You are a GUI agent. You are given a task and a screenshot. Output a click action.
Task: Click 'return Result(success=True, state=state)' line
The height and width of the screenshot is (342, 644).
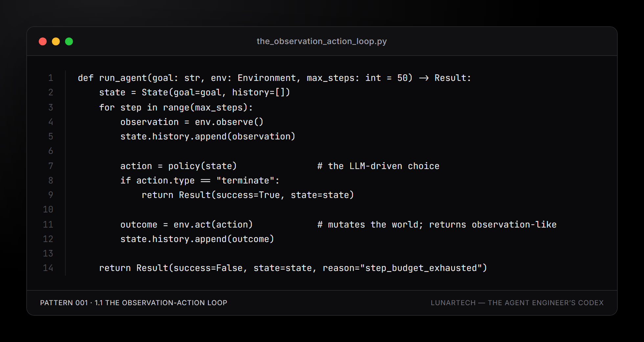click(x=248, y=195)
